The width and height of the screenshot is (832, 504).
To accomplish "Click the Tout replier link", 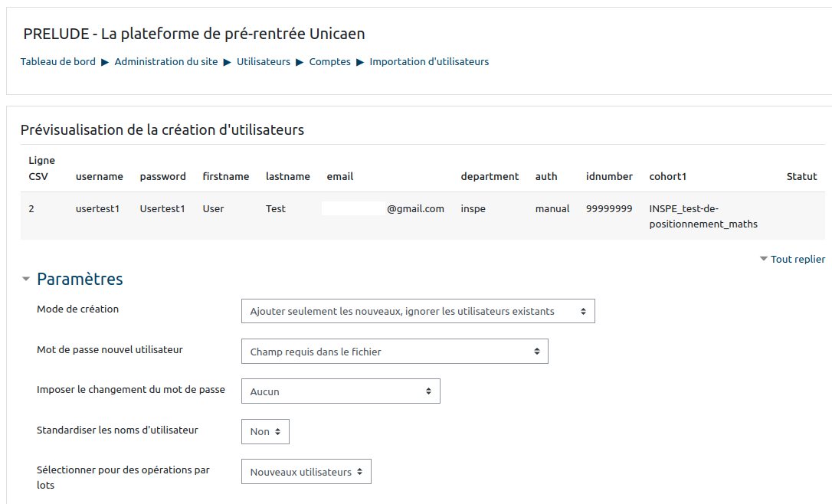I will click(798, 259).
